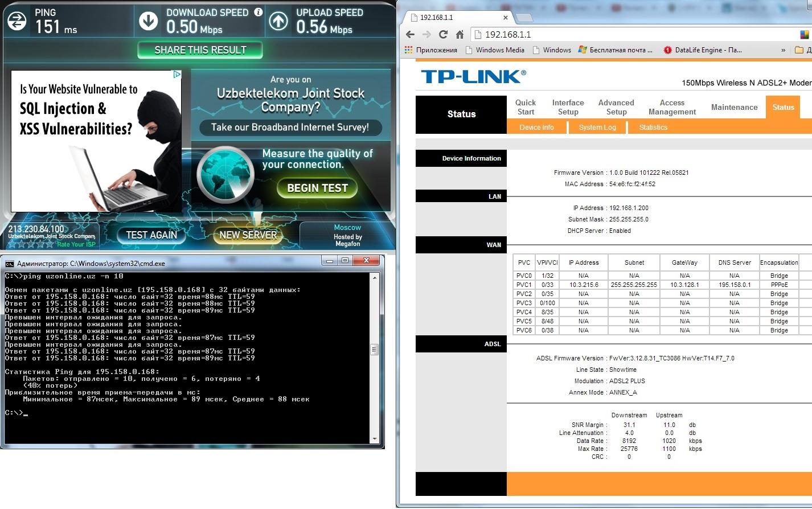
Task: Open the Приложения apps bookmark
Action: point(431,50)
